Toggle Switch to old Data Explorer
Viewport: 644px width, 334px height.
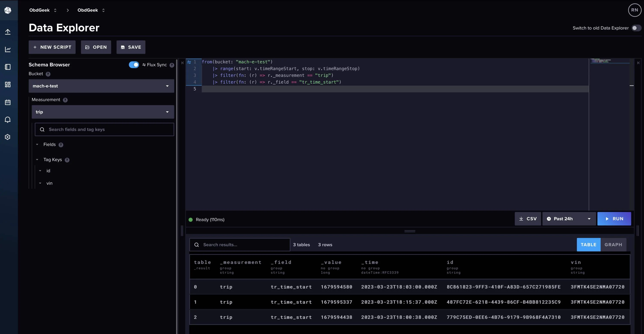[636, 28]
